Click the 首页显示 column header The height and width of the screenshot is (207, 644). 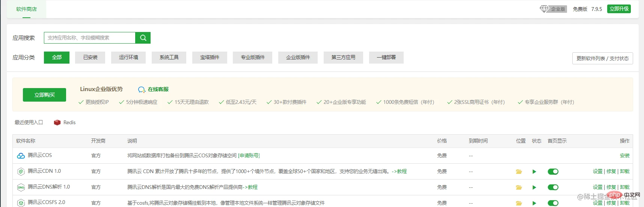coord(557,141)
